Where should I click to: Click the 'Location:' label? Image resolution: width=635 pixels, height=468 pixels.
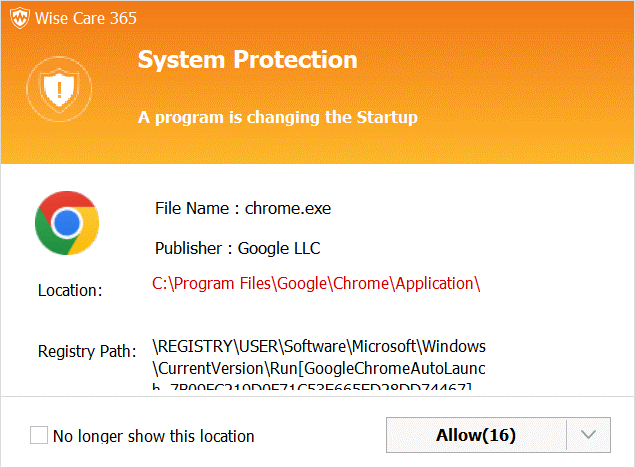pos(70,290)
